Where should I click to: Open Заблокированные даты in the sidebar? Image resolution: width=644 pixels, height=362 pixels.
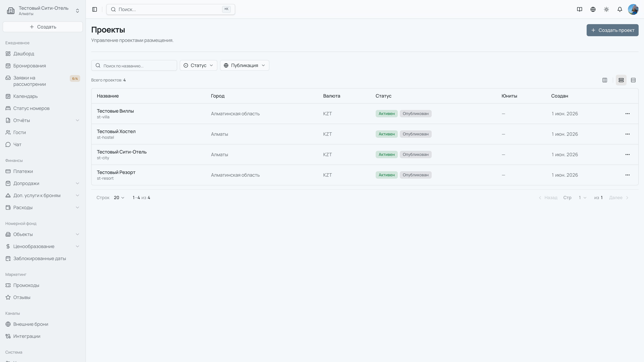(43, 259)
